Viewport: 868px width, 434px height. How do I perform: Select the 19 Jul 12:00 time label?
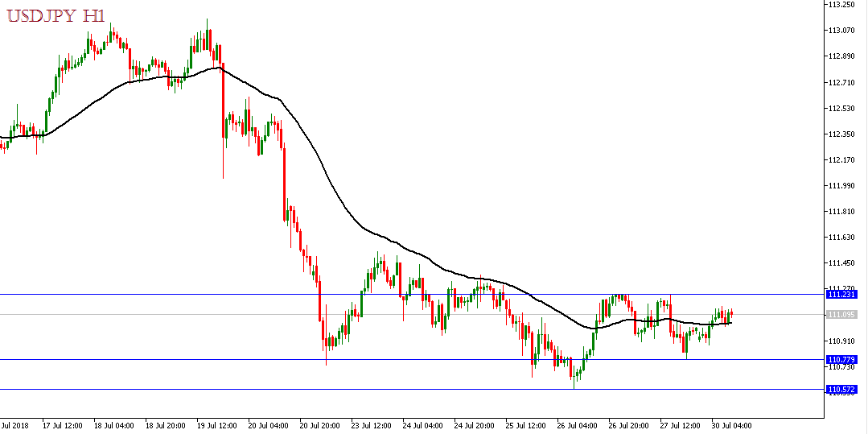219,424
